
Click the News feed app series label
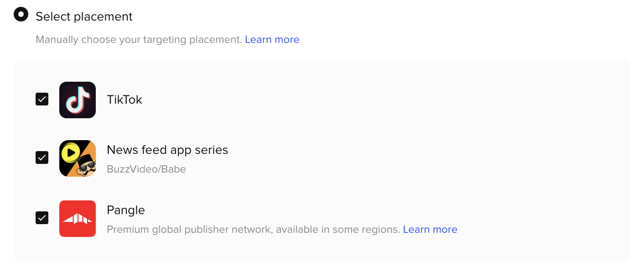point(167,150)
